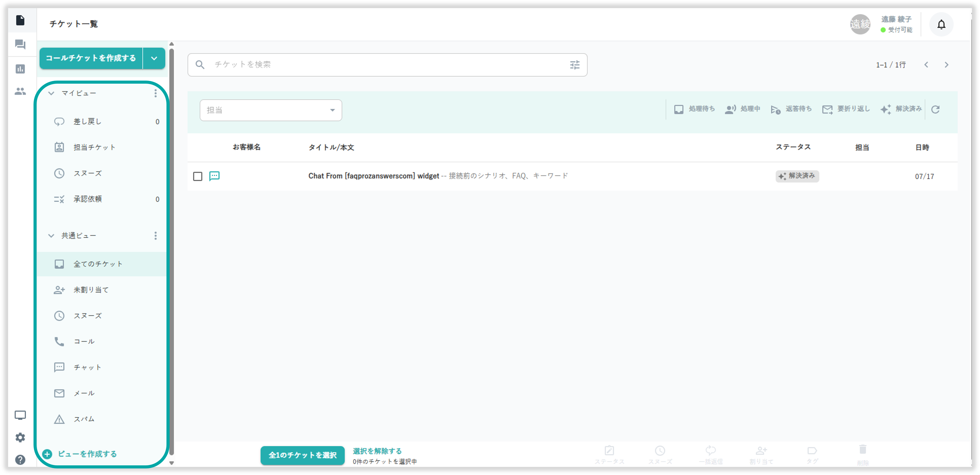Viewport: 980px width, 475px height.
Task: Open the customers people icon
Action: click(x=20, y=91)
